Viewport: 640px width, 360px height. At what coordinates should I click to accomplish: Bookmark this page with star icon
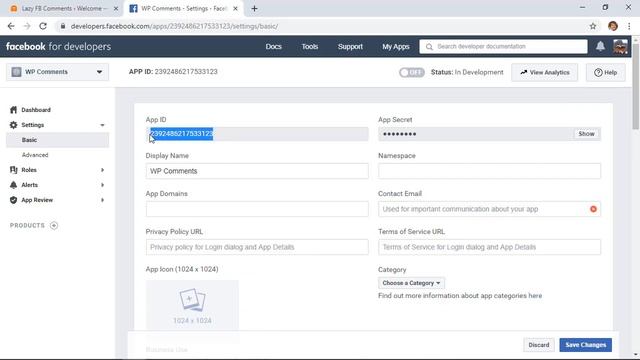(x=593, y=26)
